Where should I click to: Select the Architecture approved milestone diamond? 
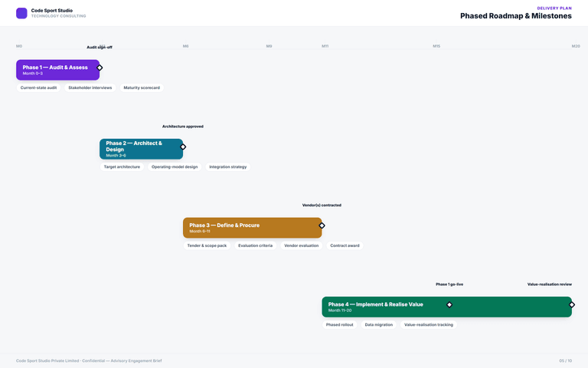click(183, 147)
